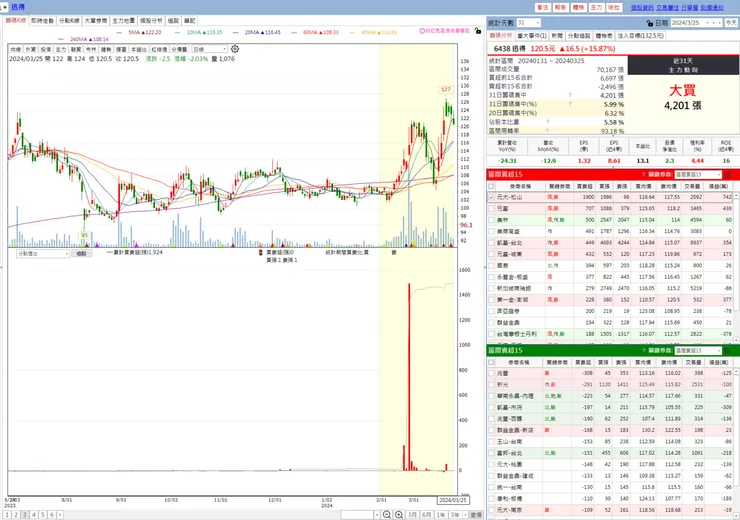Click the unlock icon beside 日期
This screenshot has width=740, height=520.
point(650,23)
